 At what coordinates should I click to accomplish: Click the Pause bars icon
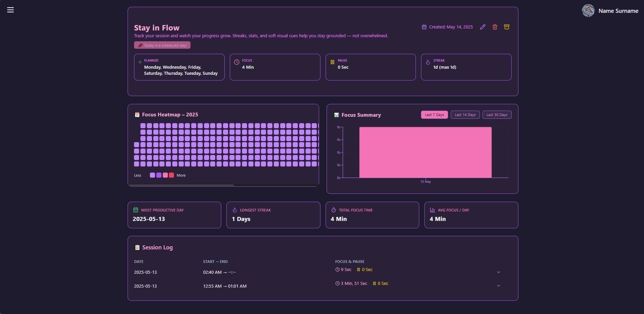pos(332,62)
